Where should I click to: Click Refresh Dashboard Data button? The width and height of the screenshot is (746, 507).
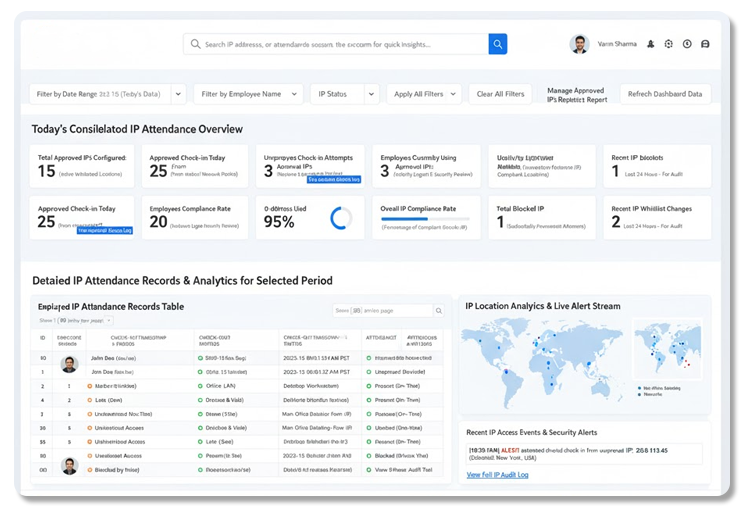tap(665, 94)
